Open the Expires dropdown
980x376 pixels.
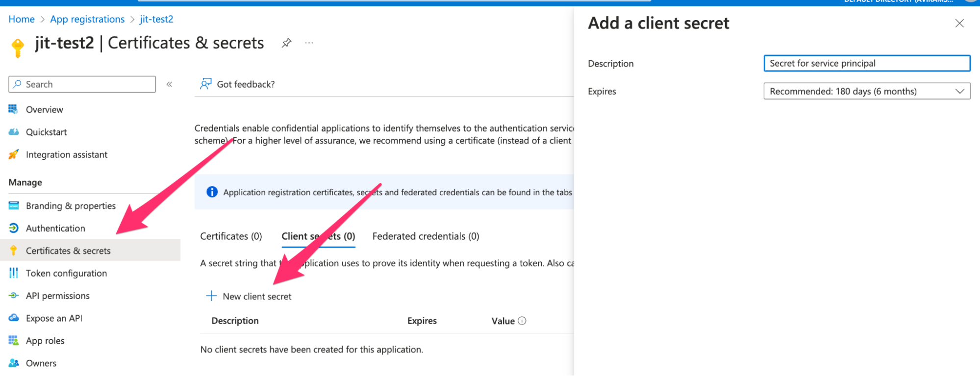(867, 91)
